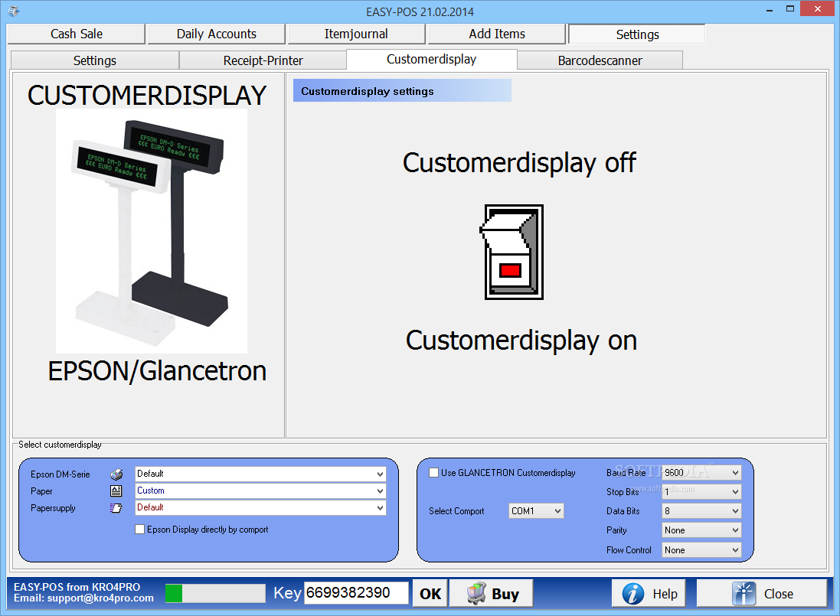
Task: Click the Paper document icon
Action: [116, 491]
